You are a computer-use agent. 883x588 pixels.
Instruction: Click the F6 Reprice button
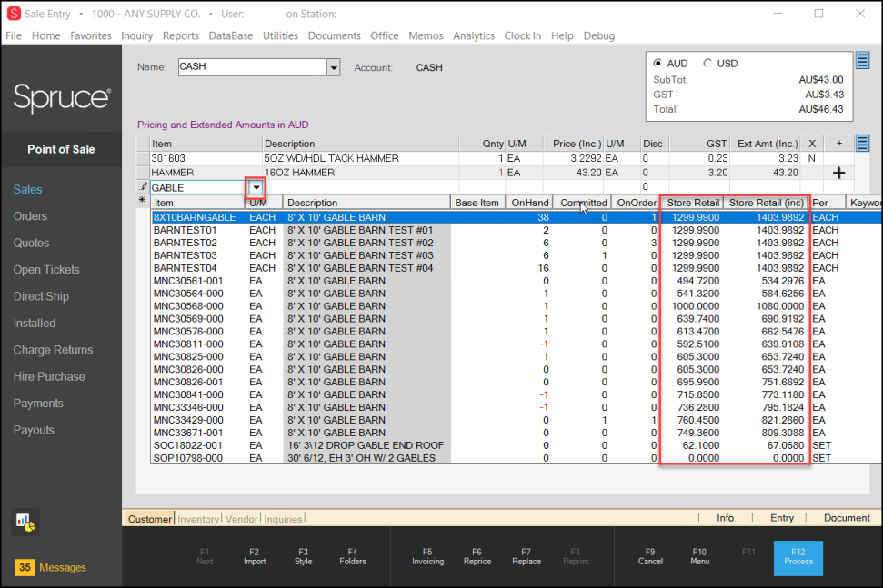[x=477, y=556]
